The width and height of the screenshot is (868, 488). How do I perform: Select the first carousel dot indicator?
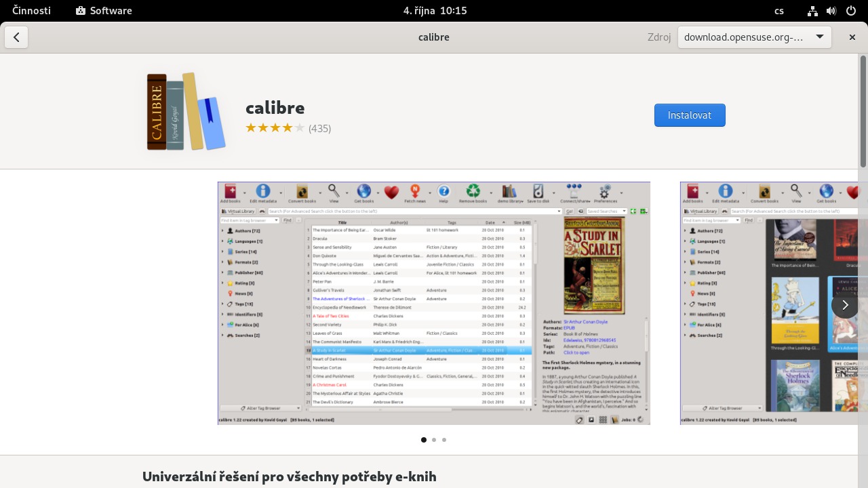pyautogui.click(x=424, y=440)
